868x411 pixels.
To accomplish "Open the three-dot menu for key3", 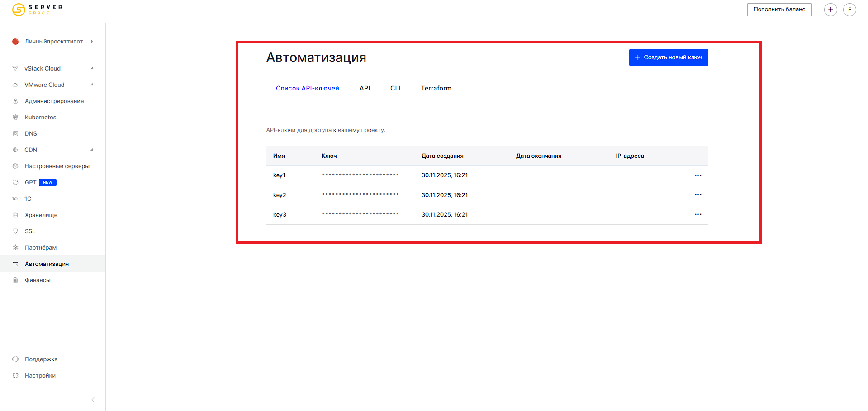I will (x=698, y=214).
